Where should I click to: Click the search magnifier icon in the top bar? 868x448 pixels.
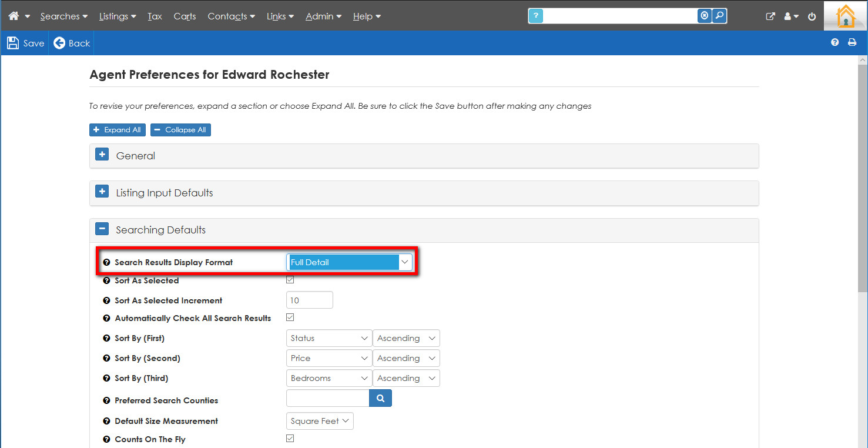(x=719, y=16)
